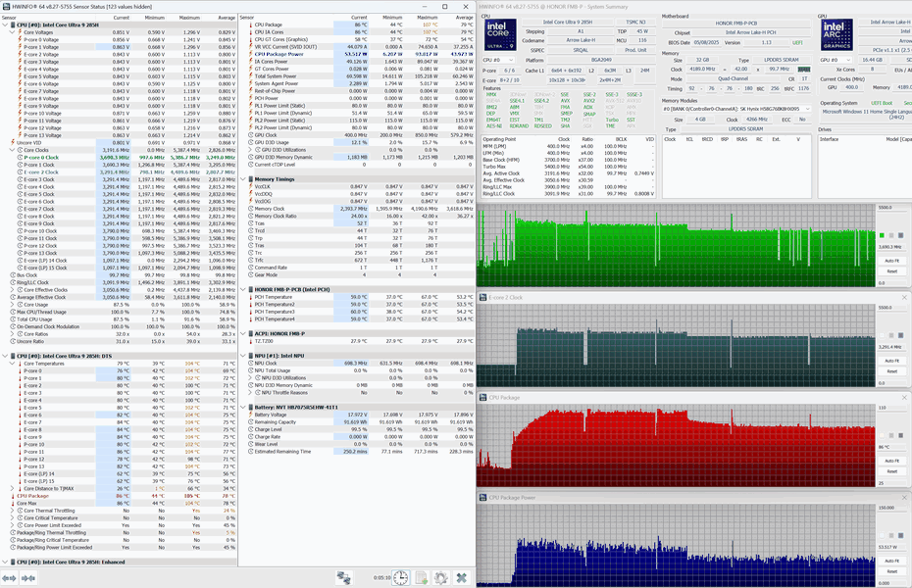Click the log-to-file sheet icon
Image resolution: width=912 pixels, height=588 pixels.
click(x=421, y=577)
